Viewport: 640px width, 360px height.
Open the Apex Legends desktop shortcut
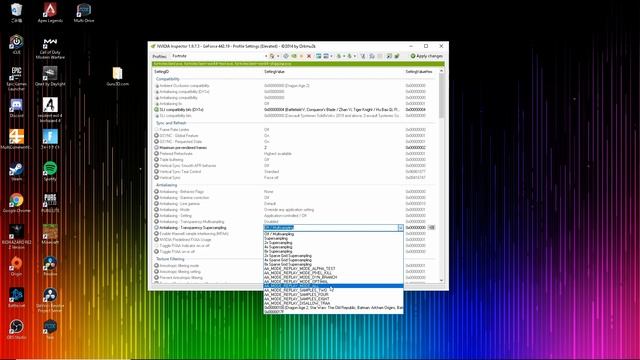tap(50, 12)
